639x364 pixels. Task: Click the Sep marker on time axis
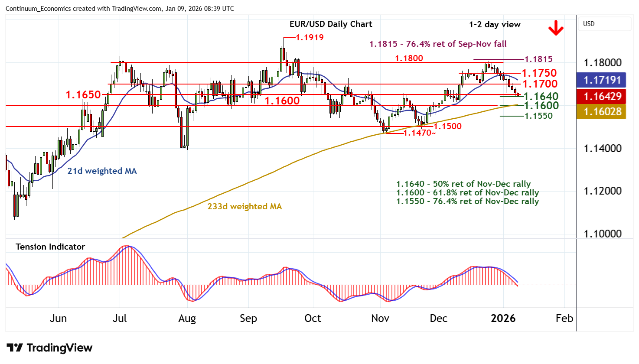pos(248,318)
